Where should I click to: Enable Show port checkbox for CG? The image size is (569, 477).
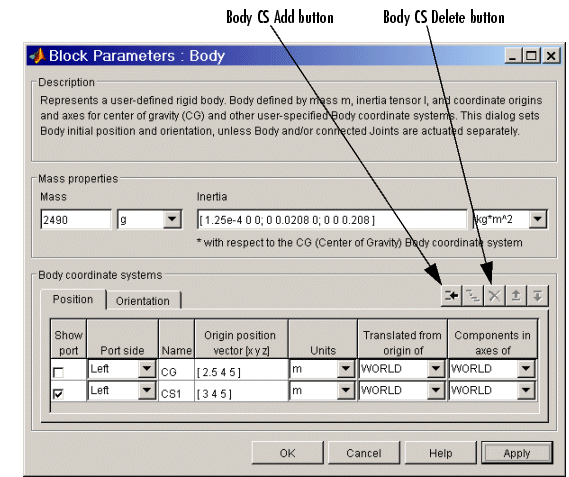click(x=58, y=372)
